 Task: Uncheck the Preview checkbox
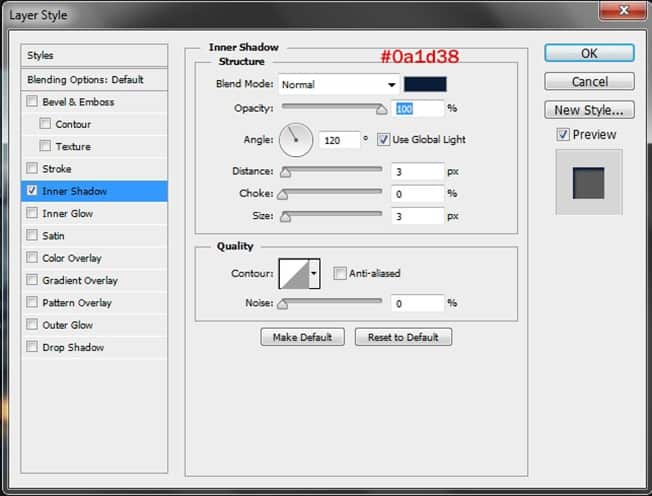click(x=563, y=135)
